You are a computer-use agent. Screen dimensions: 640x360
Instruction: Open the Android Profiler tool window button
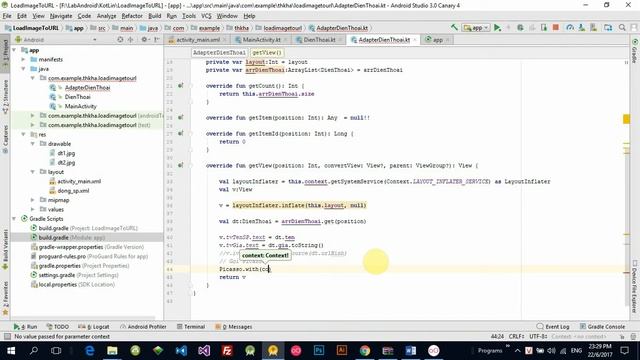[x=143, y=327]
